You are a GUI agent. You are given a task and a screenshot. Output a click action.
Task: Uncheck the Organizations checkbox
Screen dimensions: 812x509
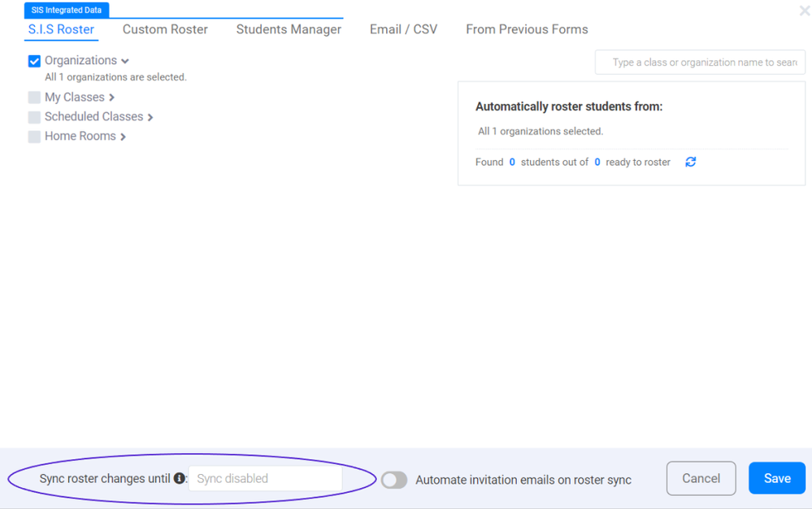coord(34,61)
